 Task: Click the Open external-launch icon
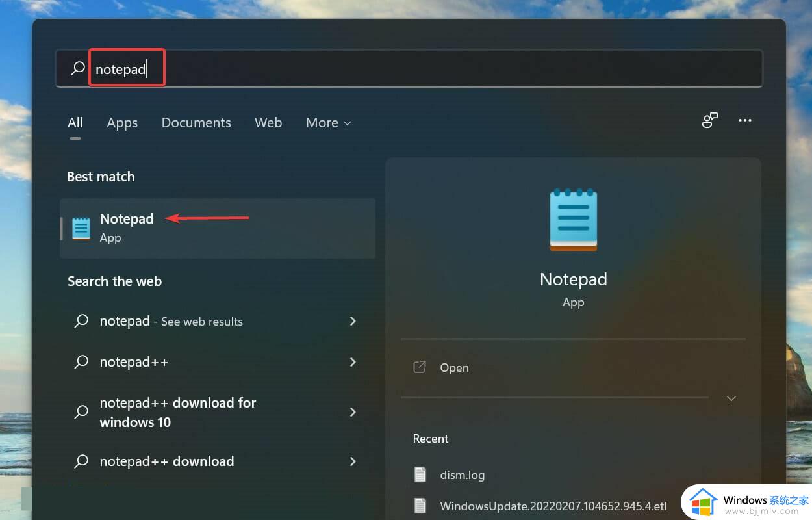click(420, 367)
